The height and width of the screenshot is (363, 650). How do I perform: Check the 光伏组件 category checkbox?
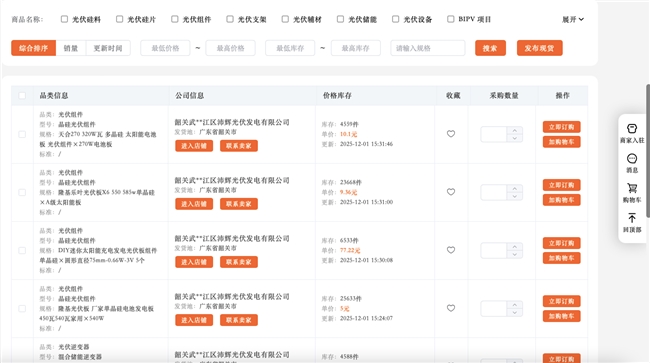coord(175,19)
